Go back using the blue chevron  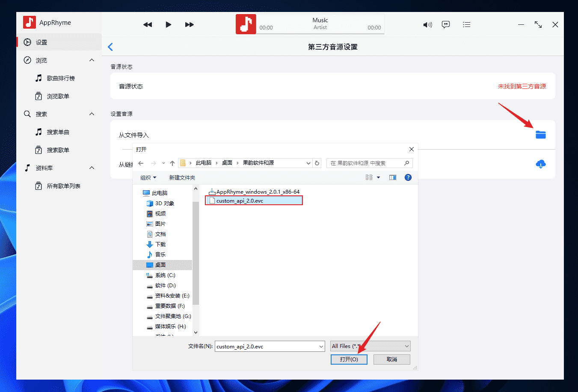[x=110, y=47]
